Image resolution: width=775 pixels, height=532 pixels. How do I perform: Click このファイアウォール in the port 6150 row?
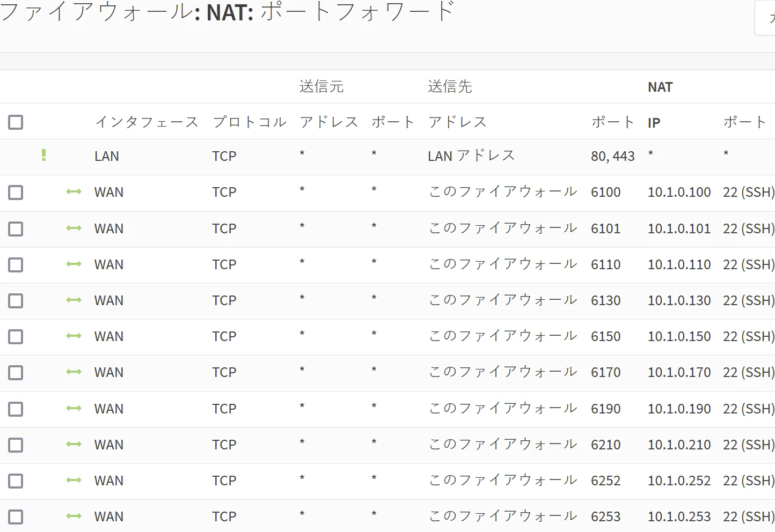click(503, 336)
